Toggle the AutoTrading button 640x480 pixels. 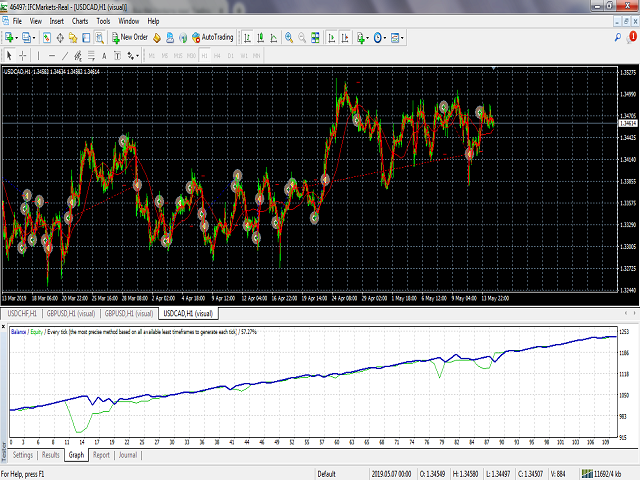213,38
